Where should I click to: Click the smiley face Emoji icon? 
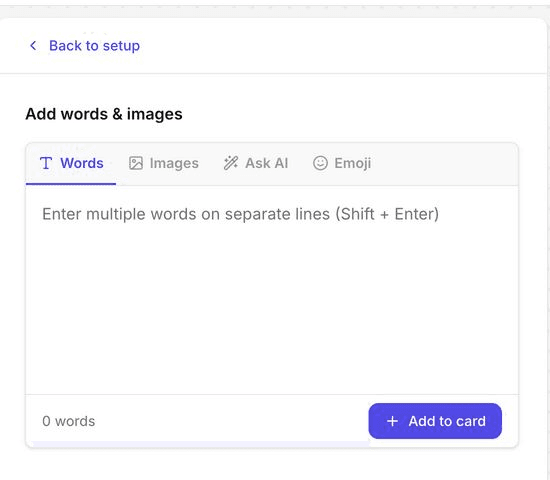pos(320,163)
